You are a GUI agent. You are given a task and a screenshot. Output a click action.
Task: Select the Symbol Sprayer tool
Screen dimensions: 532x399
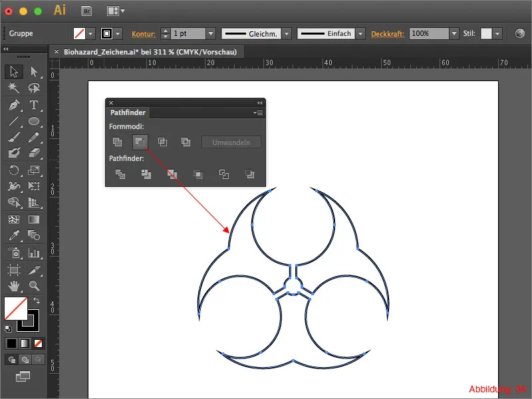point(14,253)
